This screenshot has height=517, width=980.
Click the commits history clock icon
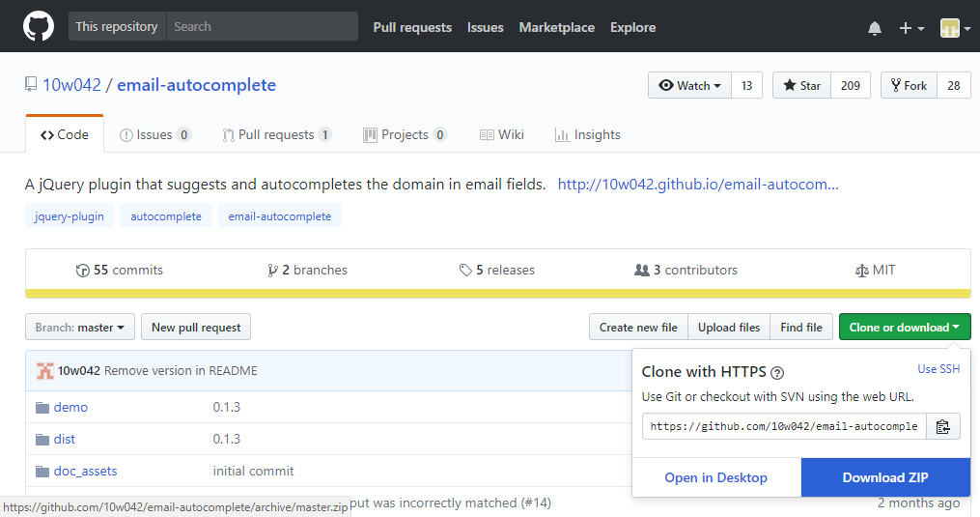click(x=82, y=271)
